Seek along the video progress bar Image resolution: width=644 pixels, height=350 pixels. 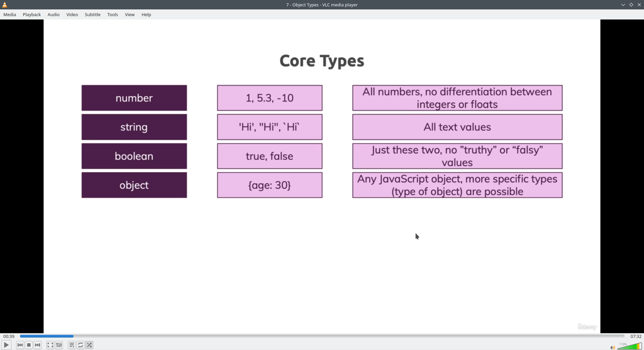pos(322,336)
